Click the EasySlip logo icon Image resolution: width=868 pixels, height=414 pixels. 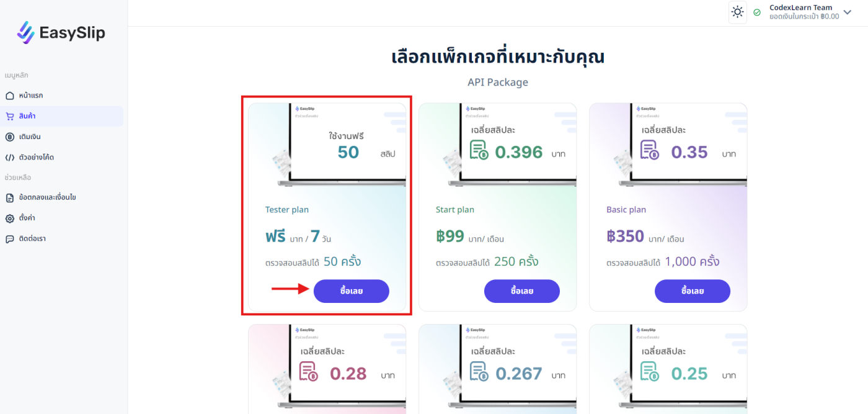pos(26,33)
